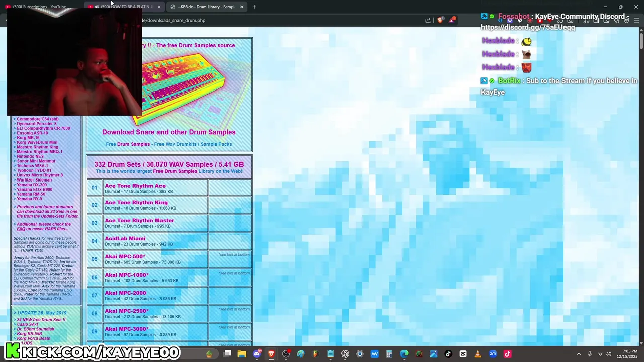This screenshot has height=362, width=644.
Task: Open CapCut from the taskbar
Action: pyautogui.click(x=463, y=354)
